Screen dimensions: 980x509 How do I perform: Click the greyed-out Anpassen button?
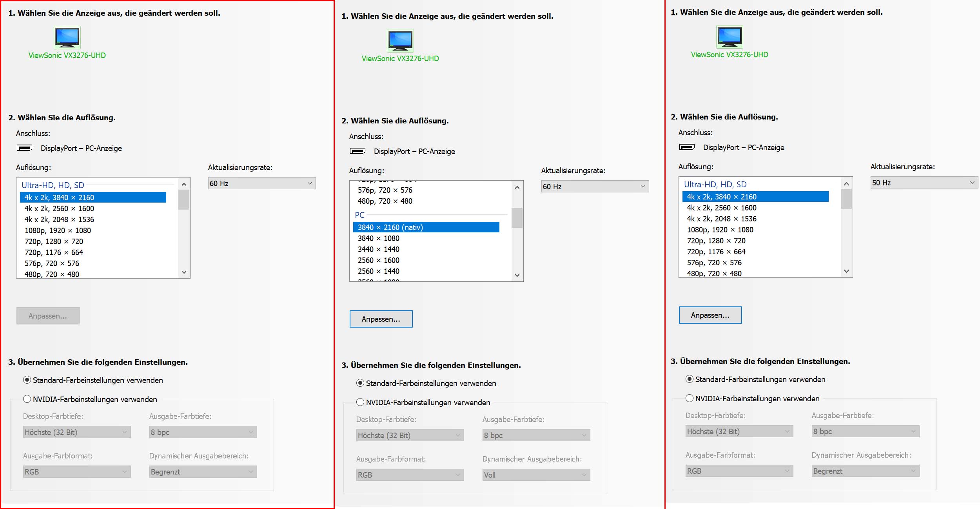48,316
